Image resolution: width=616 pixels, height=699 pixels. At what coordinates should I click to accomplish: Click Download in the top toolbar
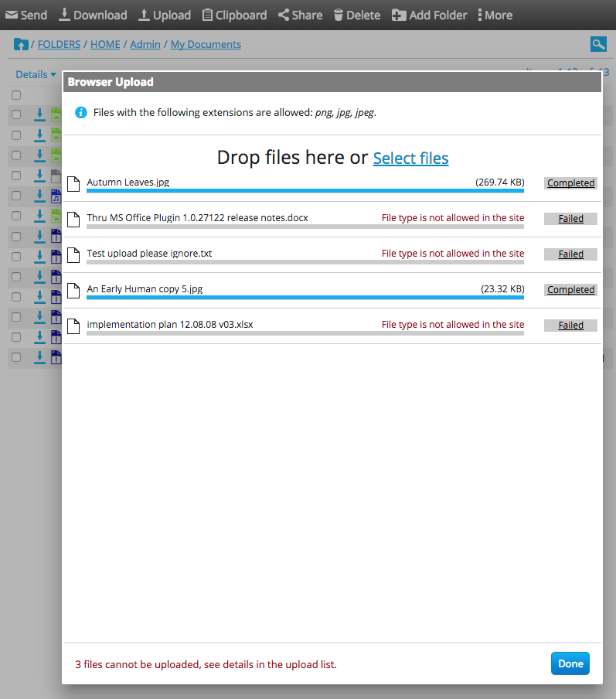(x=93, y=15)
